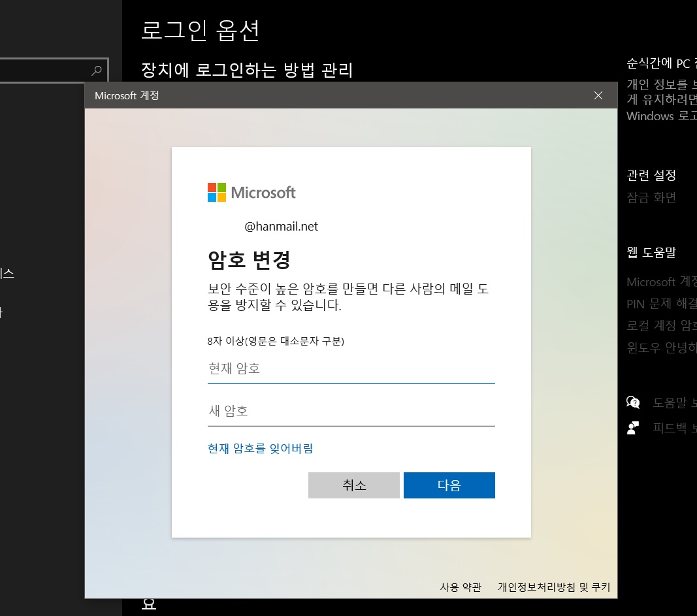Click the current password field

[x=351, y=369]
